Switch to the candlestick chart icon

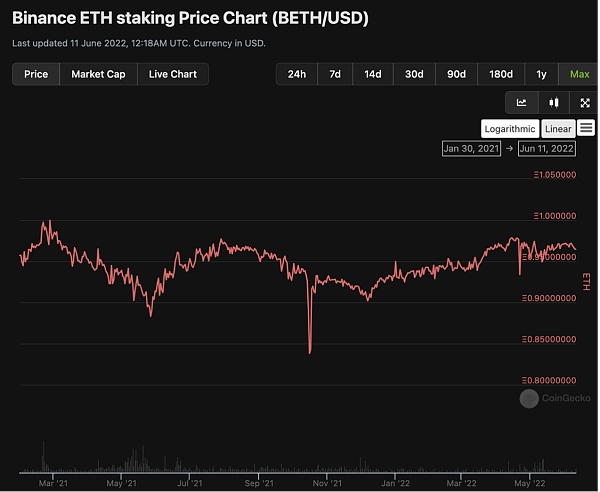coord(553,102)
